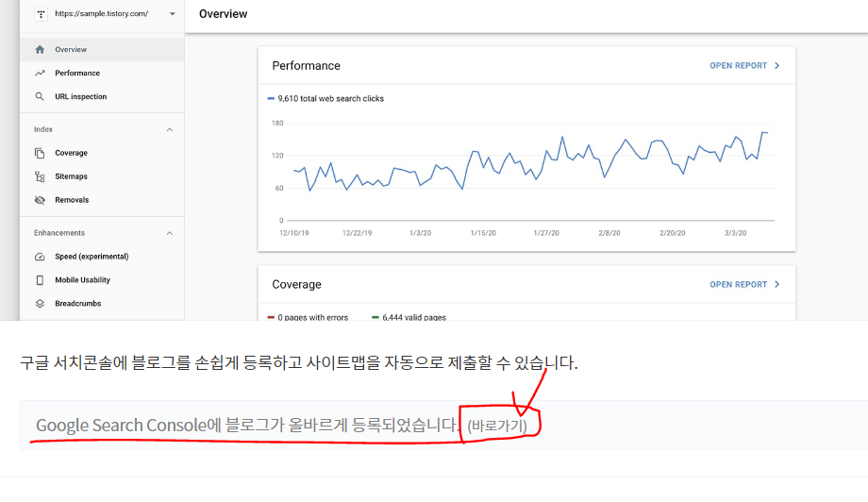
Task: Open the Breadcrumbs enhancement report
Action: pos(102,304)
